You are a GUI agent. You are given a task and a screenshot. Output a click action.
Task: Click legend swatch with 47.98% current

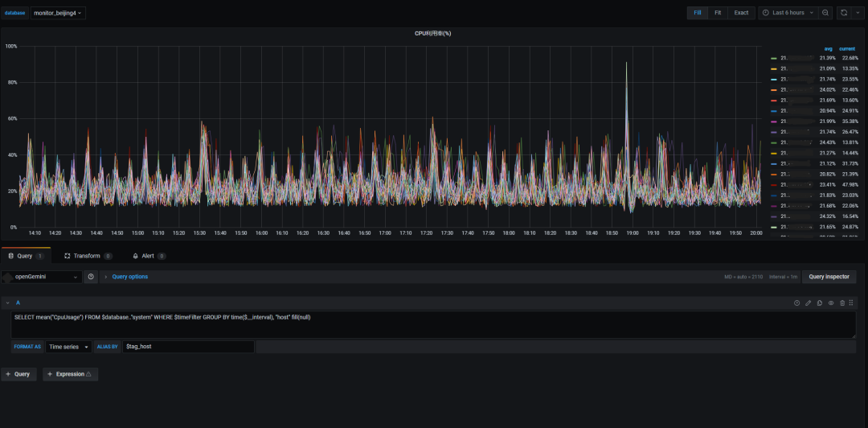click(x=774, y=184)
